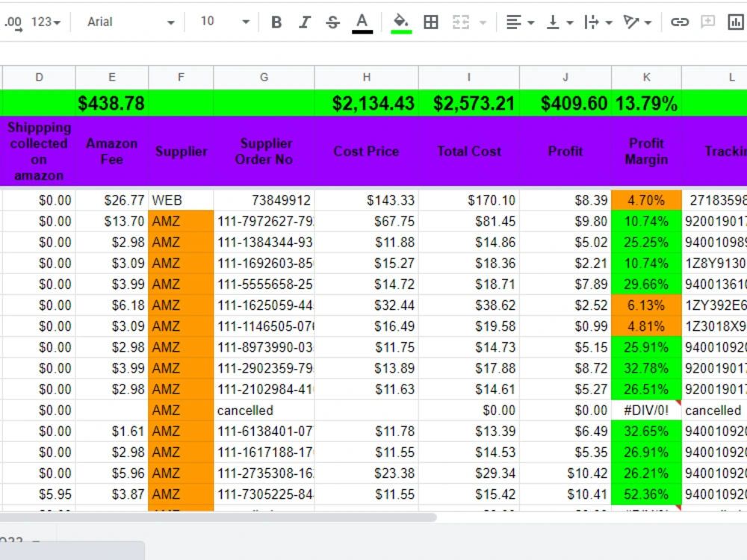Open the 123 number format dropdown
The image size is (747, 560).
pos(46,22)
